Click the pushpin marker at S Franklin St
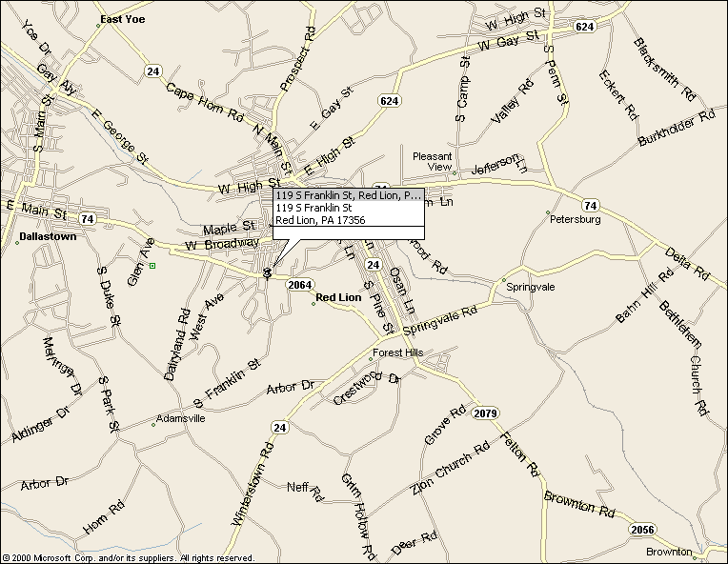 pyautogui.click(x=267, y=273)
